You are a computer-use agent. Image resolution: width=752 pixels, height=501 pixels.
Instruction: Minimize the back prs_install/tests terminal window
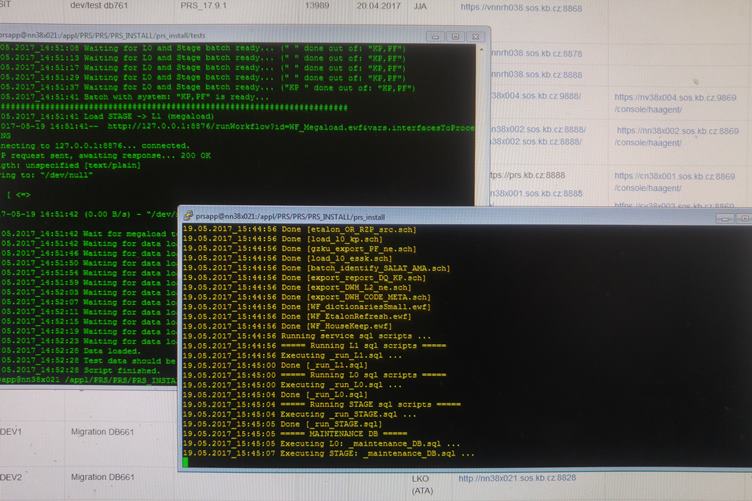click(x=435, y=36)
